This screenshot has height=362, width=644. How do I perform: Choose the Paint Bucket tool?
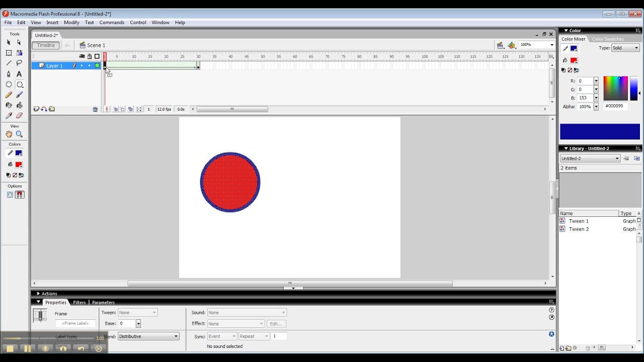coord(19,106)
